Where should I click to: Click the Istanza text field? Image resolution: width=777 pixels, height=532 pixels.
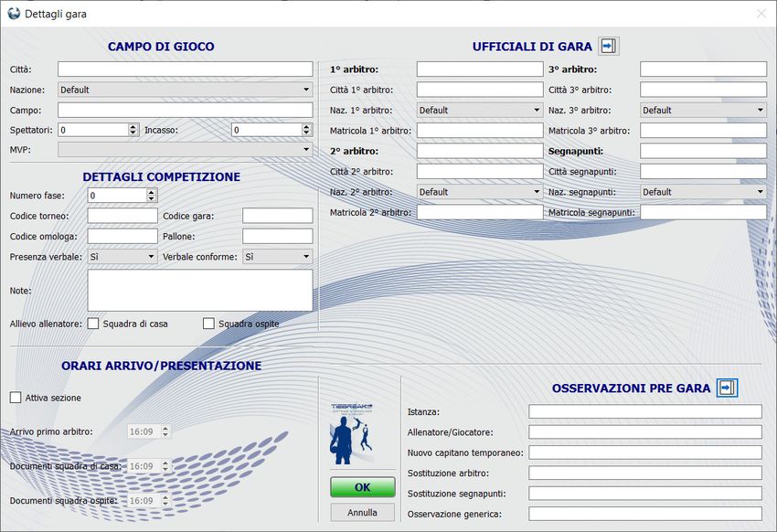pyautogui.click(x=644, y=412)
